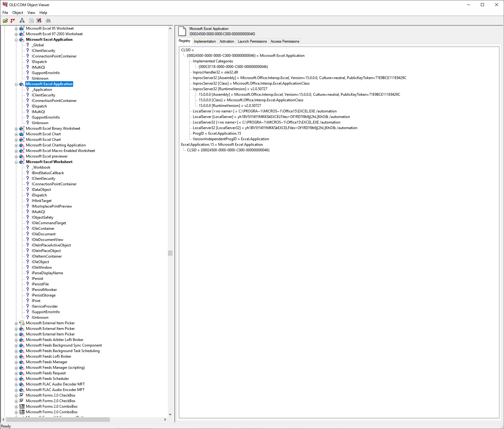Click the red pins Expert Mode toolbar icon
The width and height of the screenshot is (504, 429).
point(13,21)
